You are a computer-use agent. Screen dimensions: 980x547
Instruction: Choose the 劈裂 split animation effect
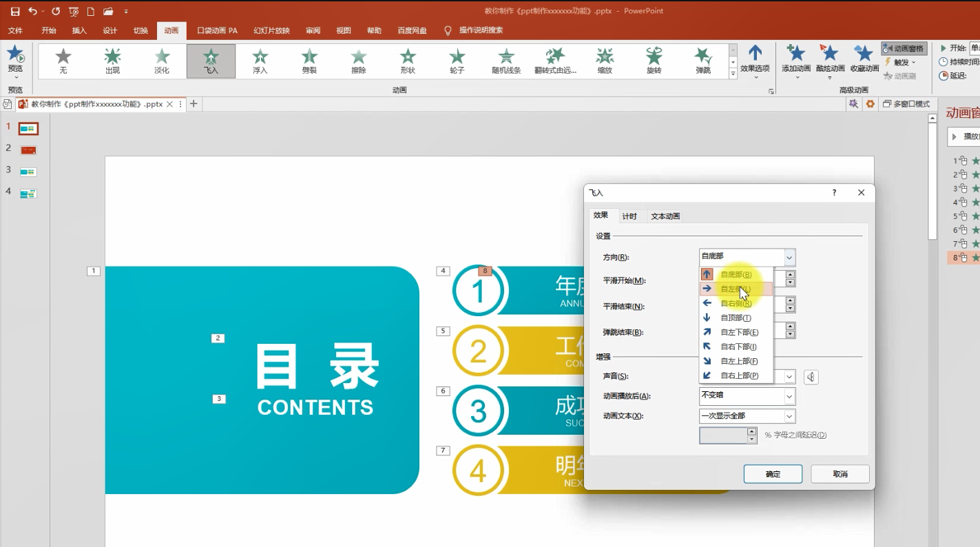309,61
